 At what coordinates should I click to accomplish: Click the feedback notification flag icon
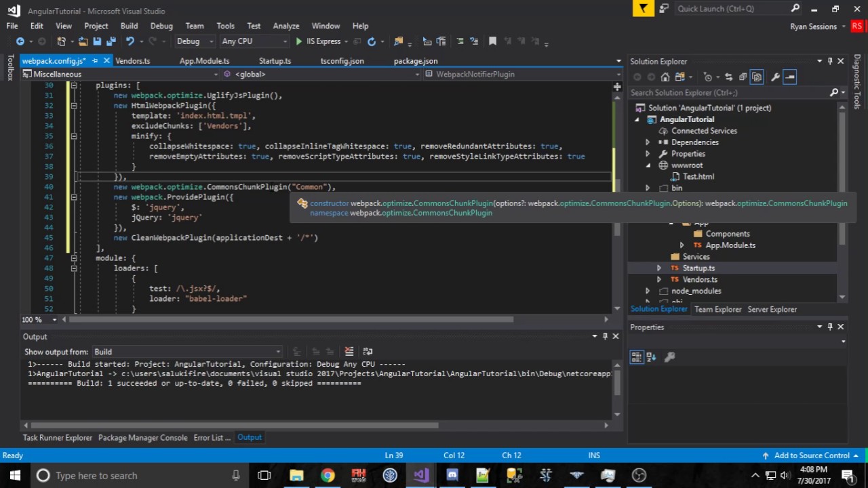(x=644, y=8)
